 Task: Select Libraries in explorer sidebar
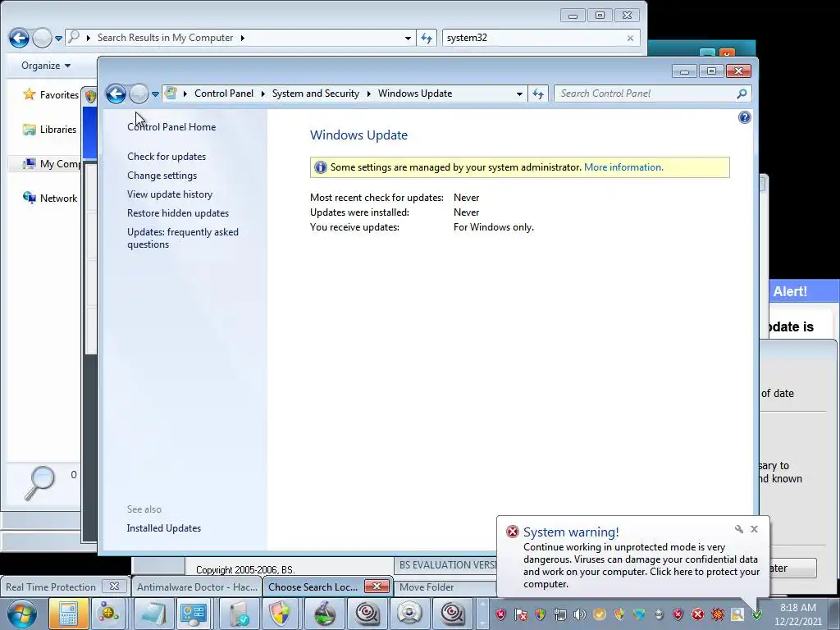50,129
